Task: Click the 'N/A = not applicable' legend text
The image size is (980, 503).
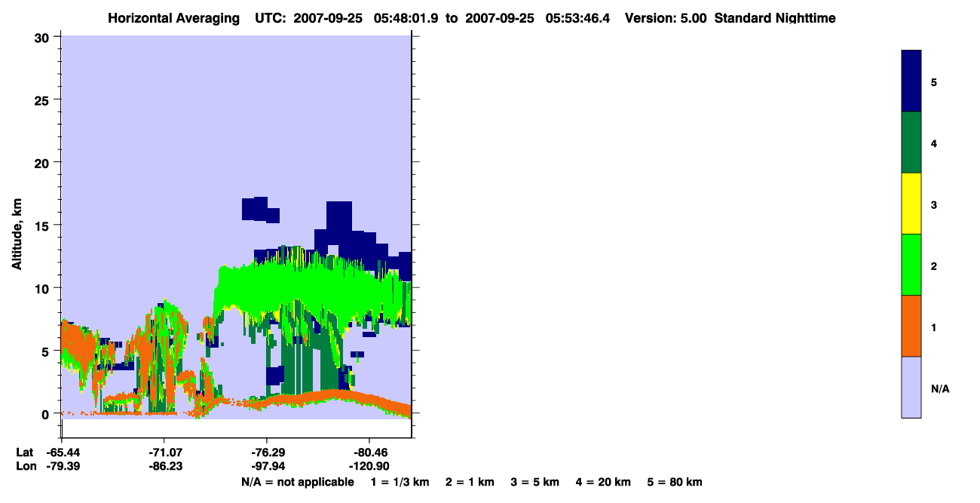Action: 298,482
